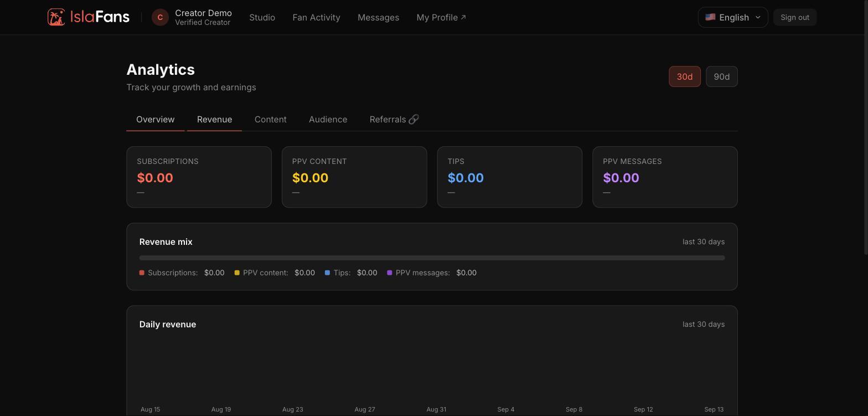Click the Track your growth and earnings subtitle

click(x=191, y=88)
